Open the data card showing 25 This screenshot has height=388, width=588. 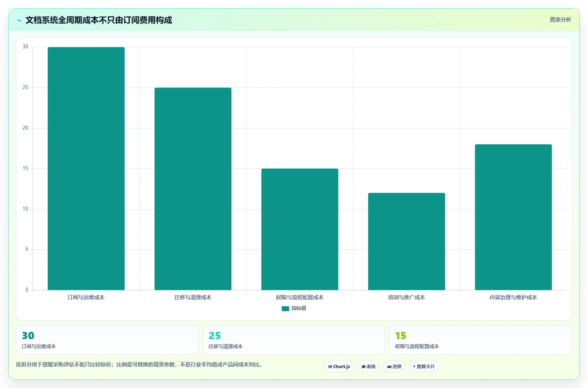pyautogui.click(x=294, y=340)
